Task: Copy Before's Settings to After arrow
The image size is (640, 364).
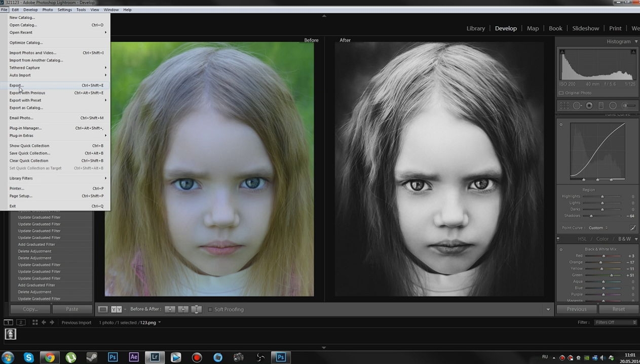Action: tap(170, 309)
